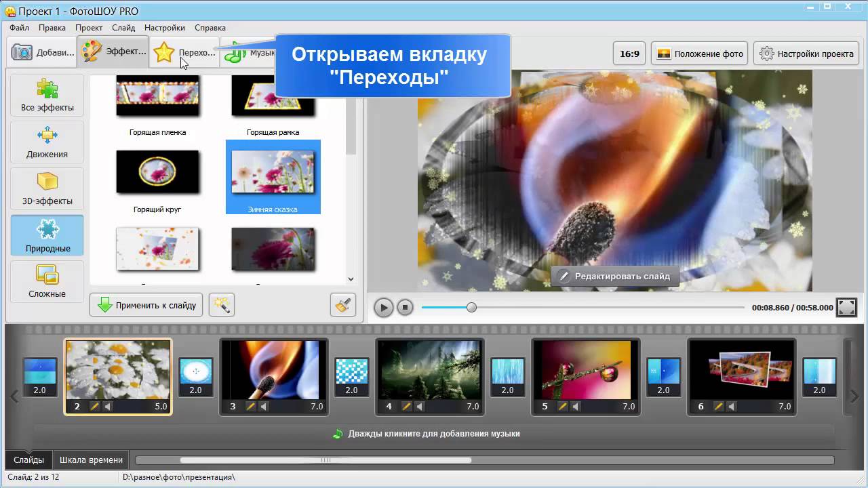Open the Слайд menu
Screen dimensions: 868x488
pos(123,28)
